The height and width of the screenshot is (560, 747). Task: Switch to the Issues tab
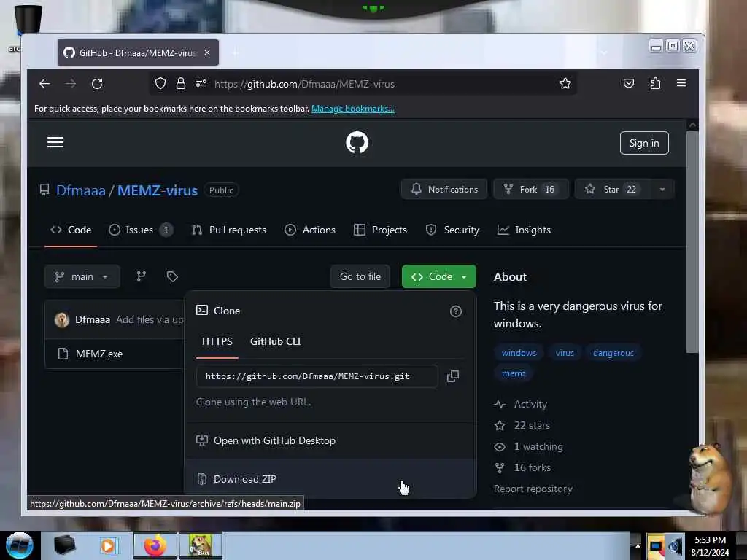(x=141, y=230)
